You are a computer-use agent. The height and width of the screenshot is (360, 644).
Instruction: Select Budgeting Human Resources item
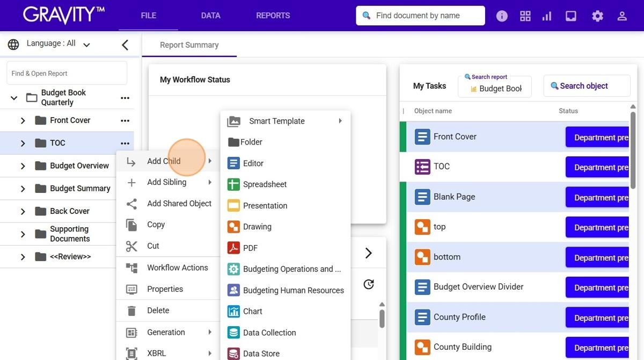[x=285, y=290]
